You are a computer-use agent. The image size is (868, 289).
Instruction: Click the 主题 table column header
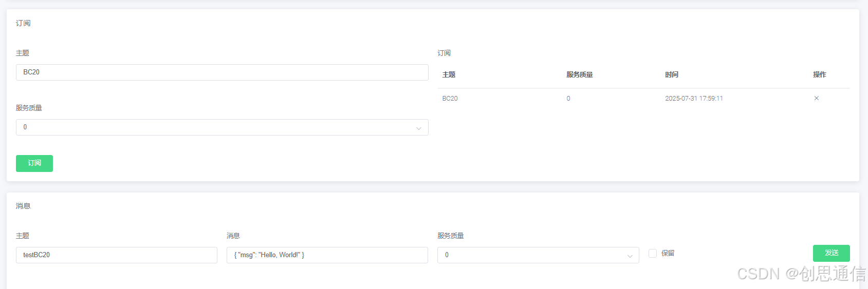click(x=449, y=74)
